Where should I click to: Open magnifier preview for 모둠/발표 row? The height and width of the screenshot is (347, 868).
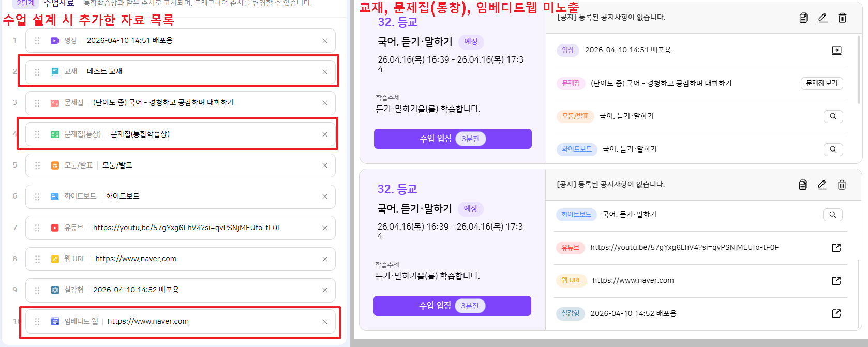(x=833, y=116)
